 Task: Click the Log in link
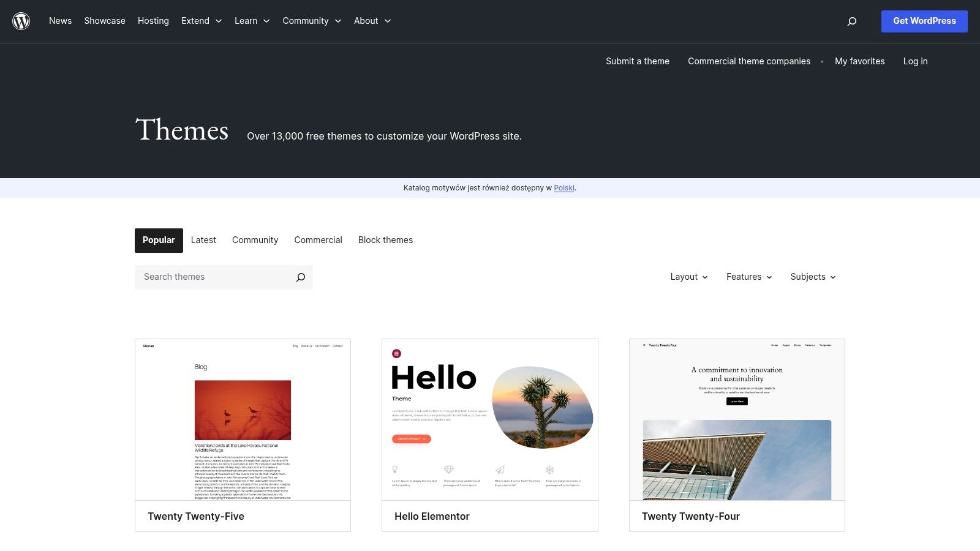point(915,61)
